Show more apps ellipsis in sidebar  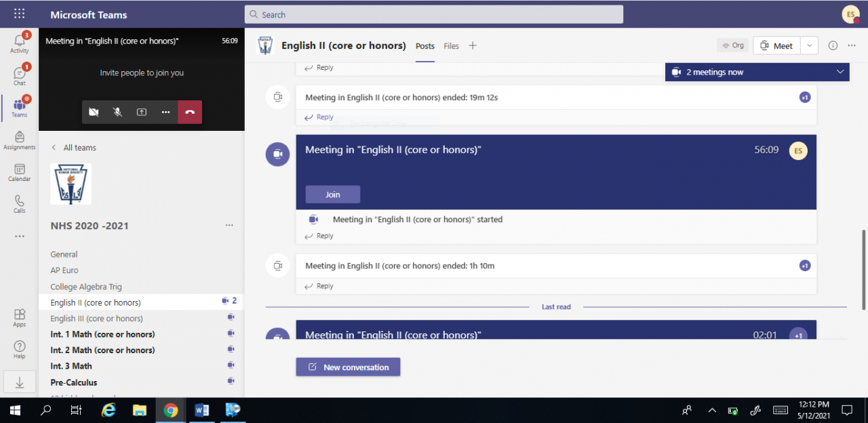pyautogui.click(x=19, y=236)
